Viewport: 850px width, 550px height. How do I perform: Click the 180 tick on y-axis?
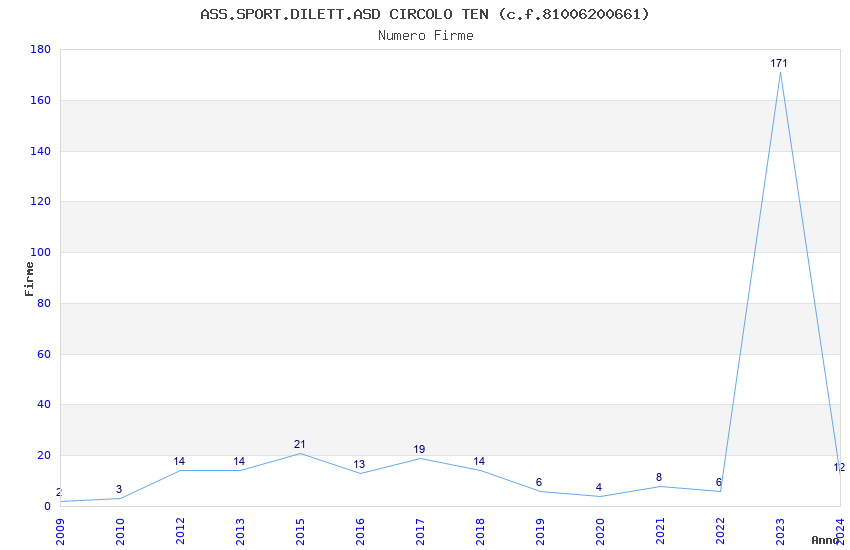point(40,50)
